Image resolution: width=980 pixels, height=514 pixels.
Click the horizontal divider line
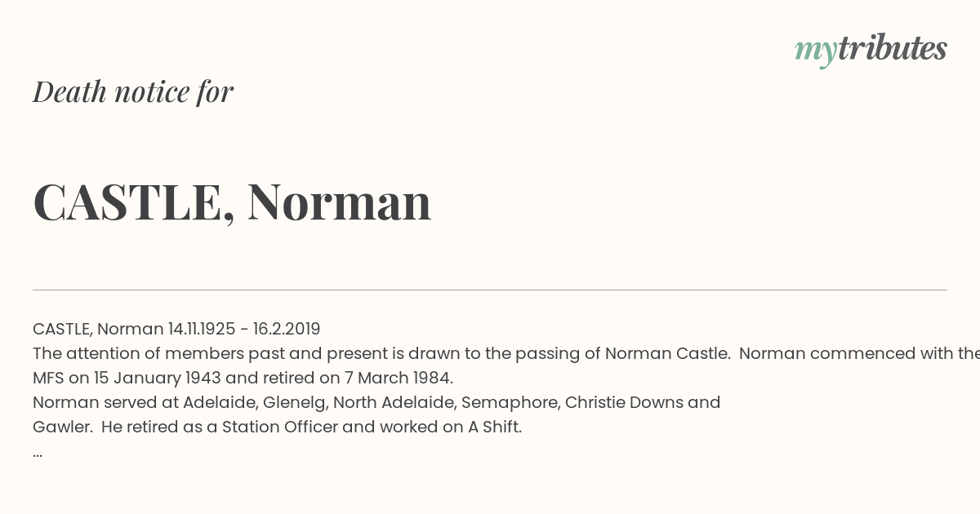490,290
